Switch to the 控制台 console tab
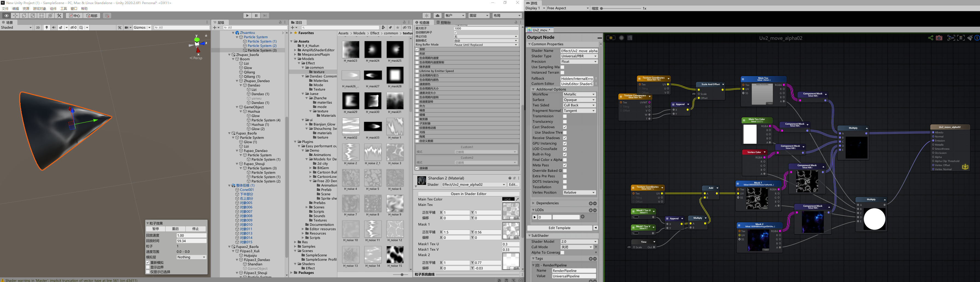 click(x=444, y=22)
